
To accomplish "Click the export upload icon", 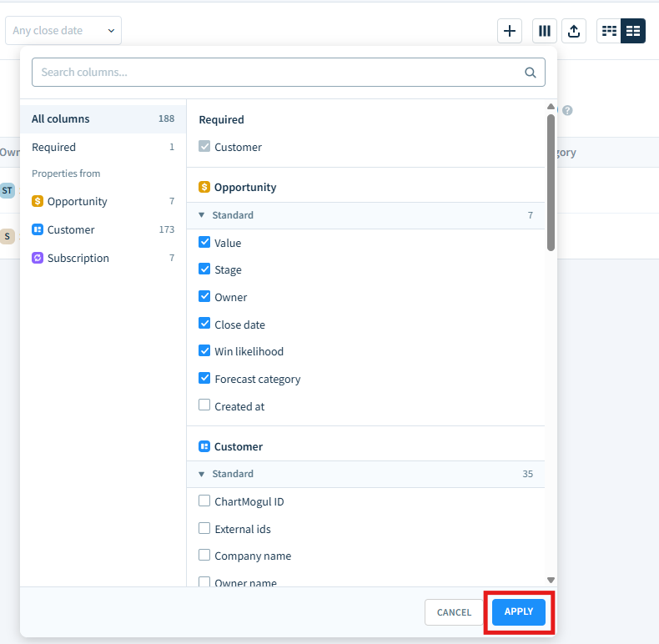I will coord(574,31).
